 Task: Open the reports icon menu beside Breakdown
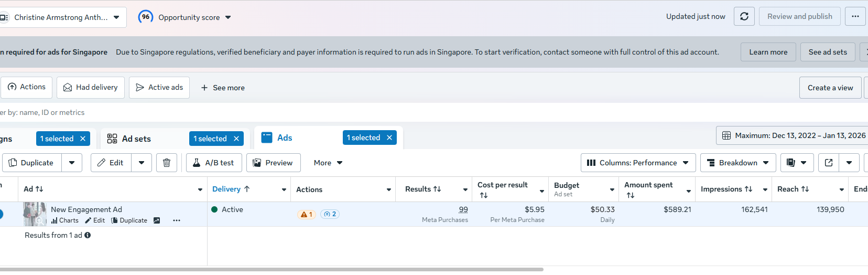(x=797, y=163)
